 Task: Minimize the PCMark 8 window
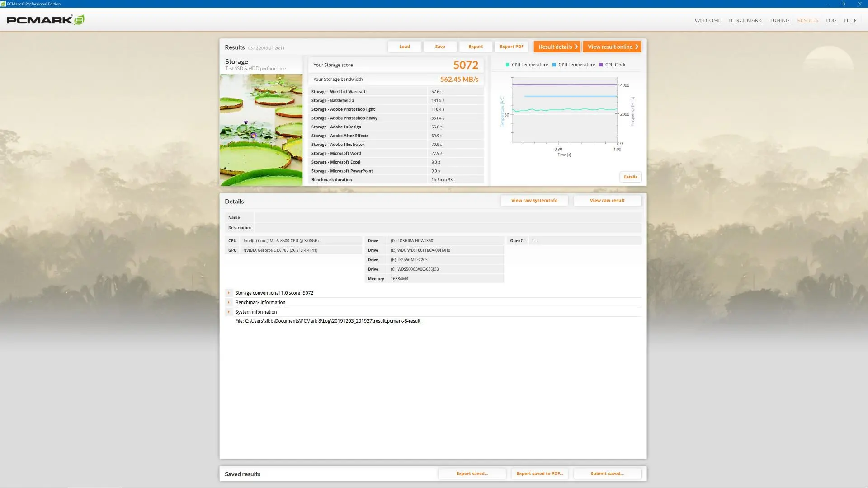(828, 4)
